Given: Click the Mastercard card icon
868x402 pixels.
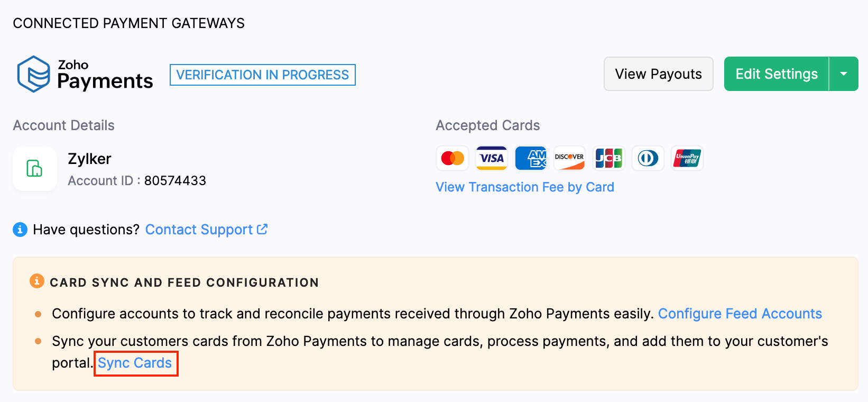Looking at the screenshot, I should point(453,158).
